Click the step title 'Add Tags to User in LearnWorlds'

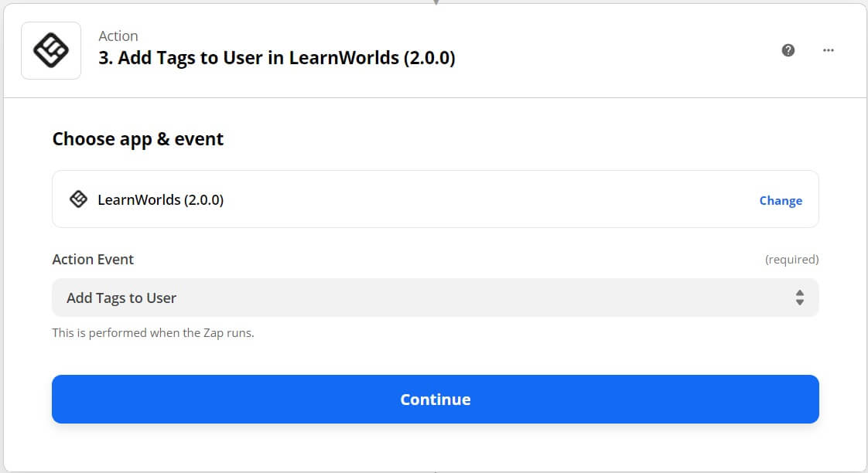(x=277, y=57)
